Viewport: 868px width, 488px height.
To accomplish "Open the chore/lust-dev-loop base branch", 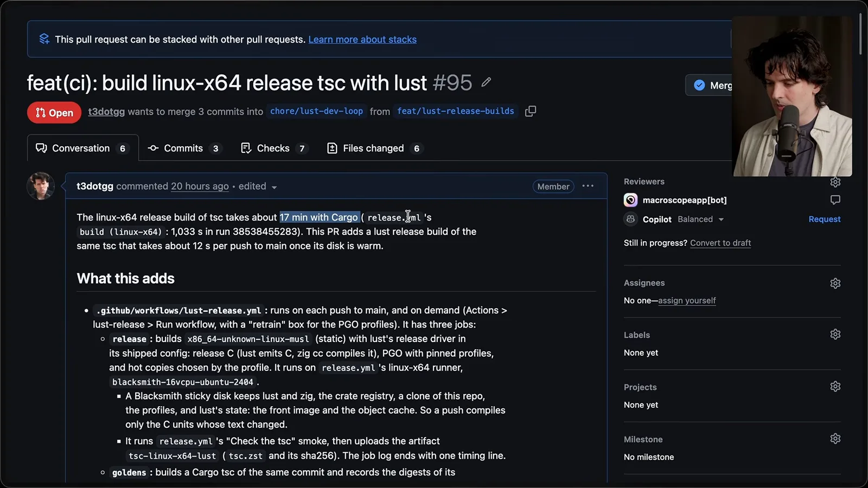I will click(x=316, y=111).
